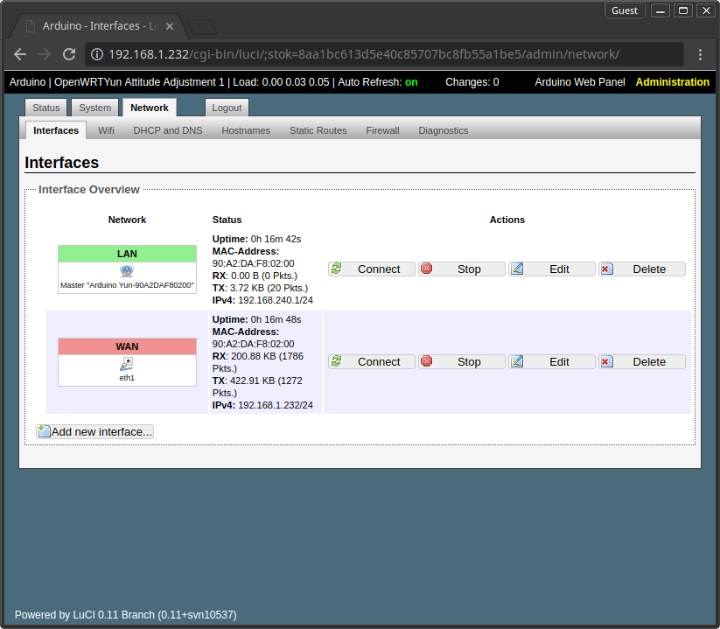720x629 pixels.
Task: Switch to the Wifi sub-tab
Action: point(106,130)
